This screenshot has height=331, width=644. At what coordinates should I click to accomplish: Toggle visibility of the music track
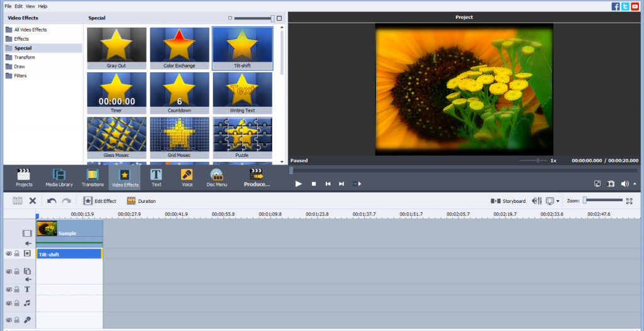[x=9, y=303]
